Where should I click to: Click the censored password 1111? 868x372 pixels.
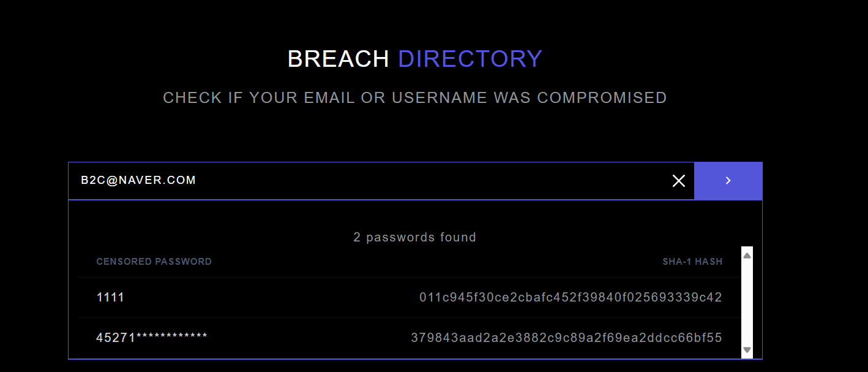pos(110,297)
